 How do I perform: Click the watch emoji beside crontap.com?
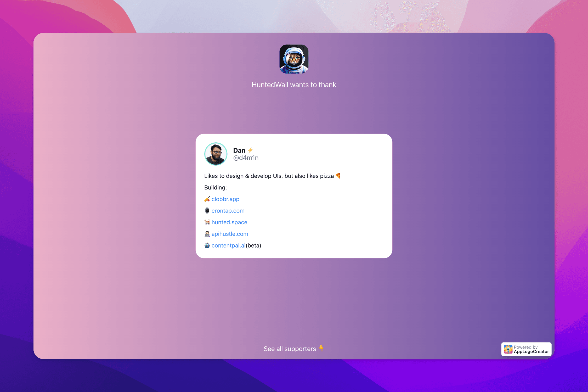pyautogui.click(x=207, y=211)
